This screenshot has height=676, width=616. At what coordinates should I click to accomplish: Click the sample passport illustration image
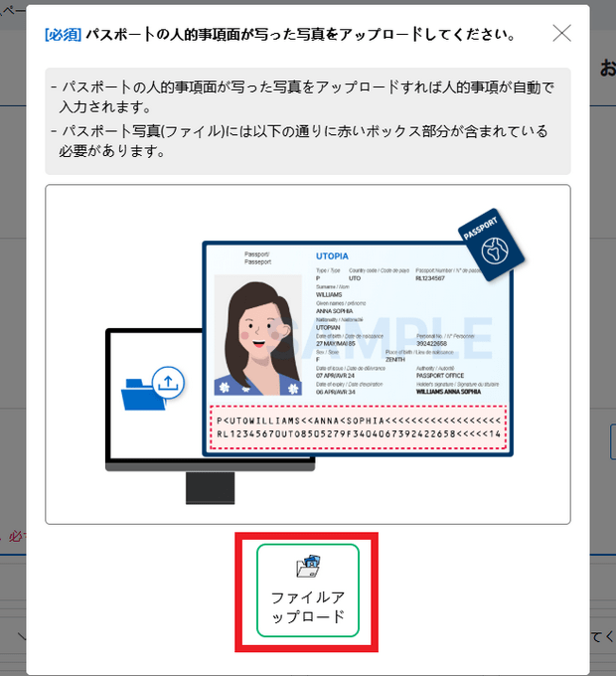tap(308, 354)
